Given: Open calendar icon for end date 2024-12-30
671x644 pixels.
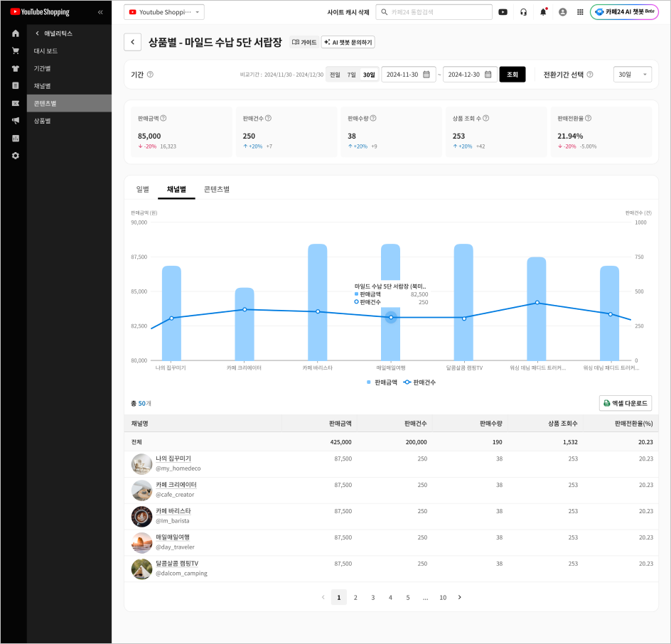Looking at the screenshot, I should coord(488,75).
